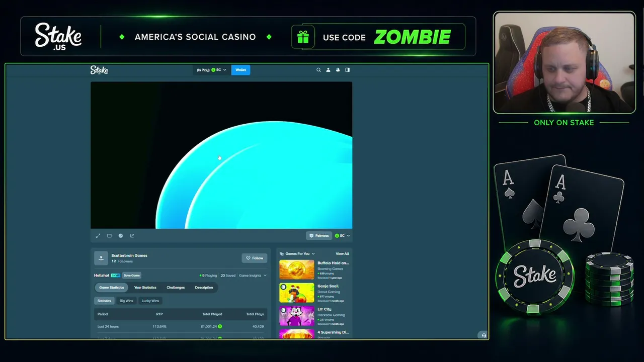The height and width of the screenshot is (362, 644).
Task: Click the Hellshot game loading screen
Action: pos(221,155)
